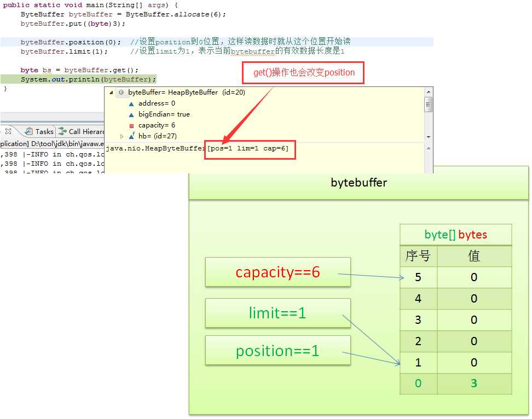Click the variable popup scrollbar down arrow
Screen dimensions: 532x419
428,137
